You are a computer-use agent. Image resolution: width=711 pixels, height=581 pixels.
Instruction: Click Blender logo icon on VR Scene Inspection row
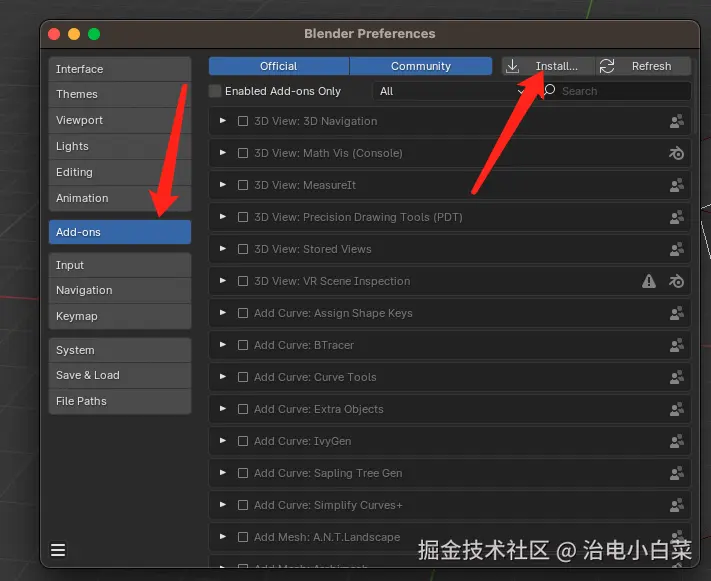676,281
